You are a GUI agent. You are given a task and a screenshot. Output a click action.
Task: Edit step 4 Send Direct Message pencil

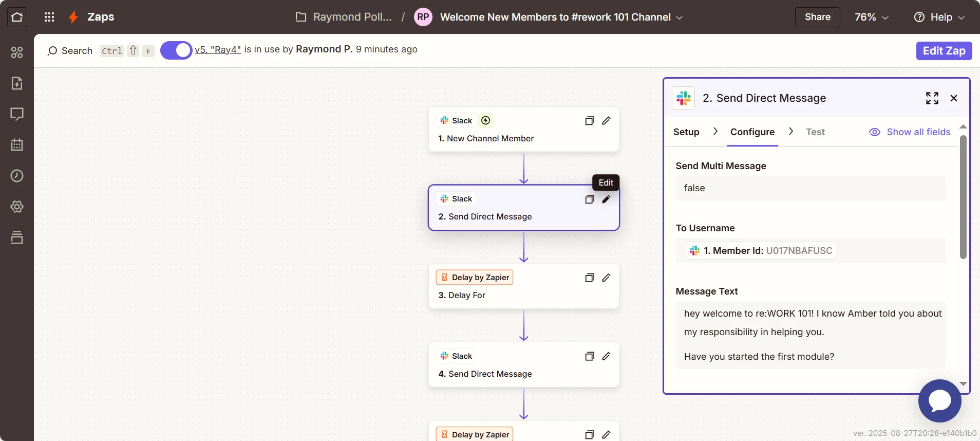(x=607, y=356)
